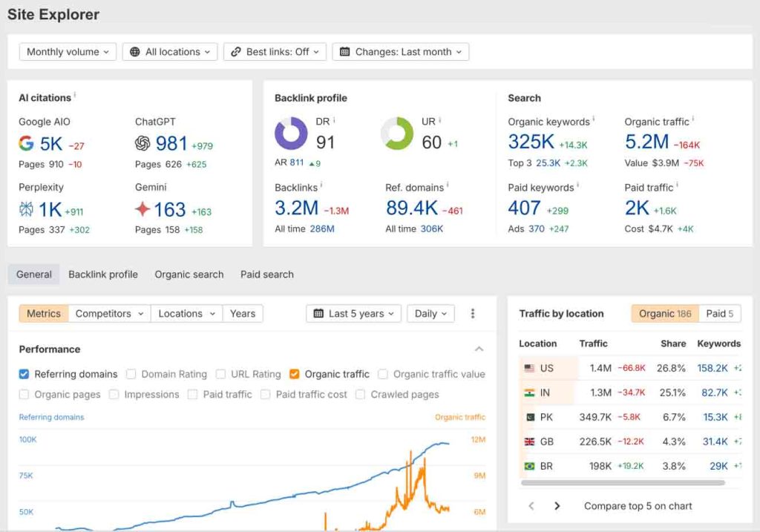
Task: Click the 325K organic keywords link
Action: click(531, 142)
